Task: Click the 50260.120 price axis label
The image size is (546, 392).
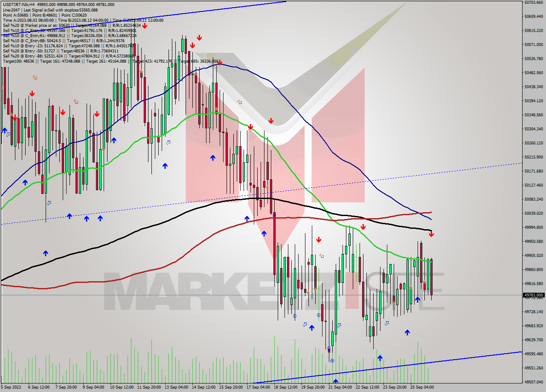Action: [x=534, y=143]
